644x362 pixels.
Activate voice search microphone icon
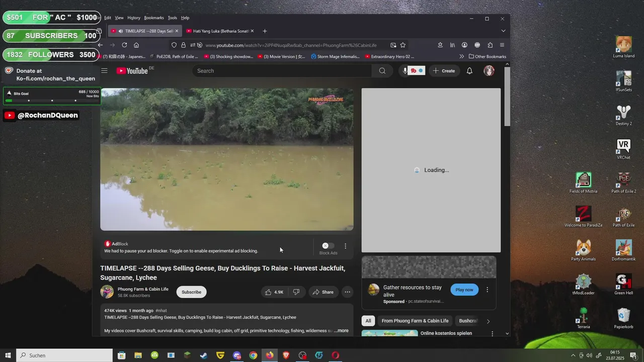coord(405,71)
